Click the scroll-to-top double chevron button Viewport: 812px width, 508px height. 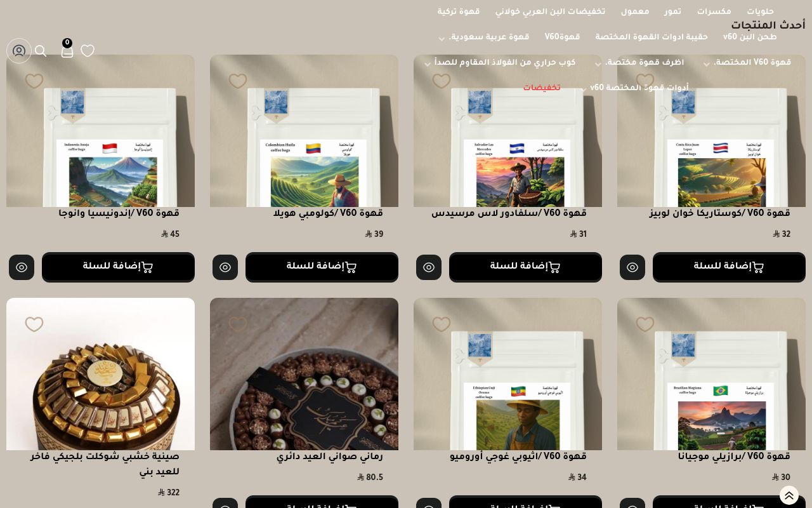tap(789, 495)
